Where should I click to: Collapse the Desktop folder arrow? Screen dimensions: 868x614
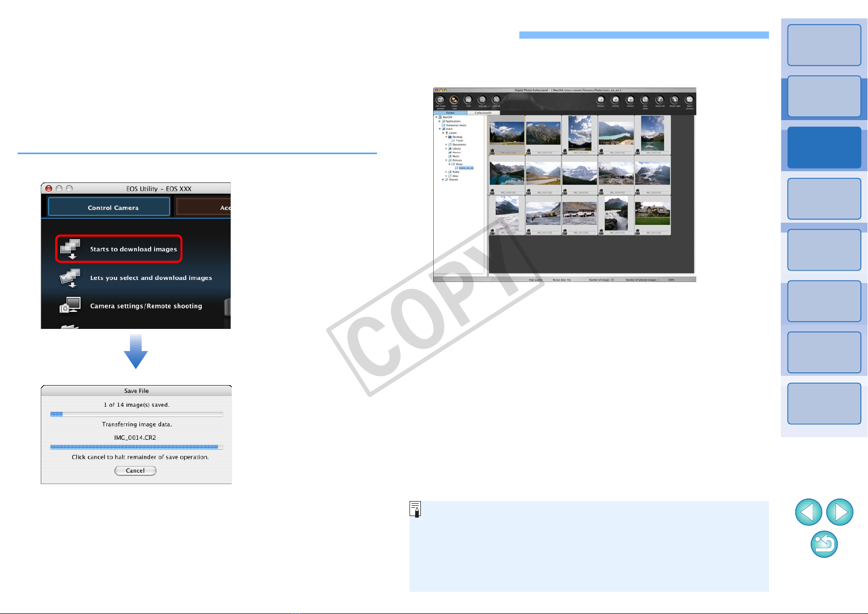[446, 137]
